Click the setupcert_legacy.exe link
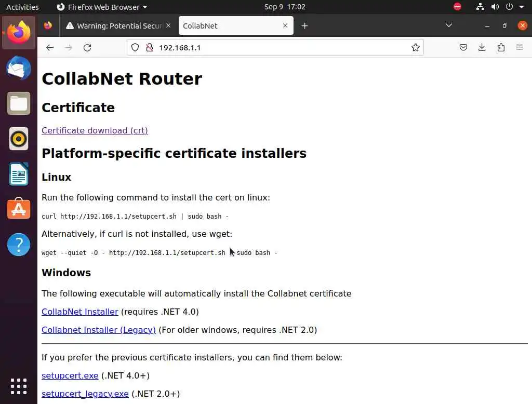Screen dimensions: 532x404 [85, 394]
